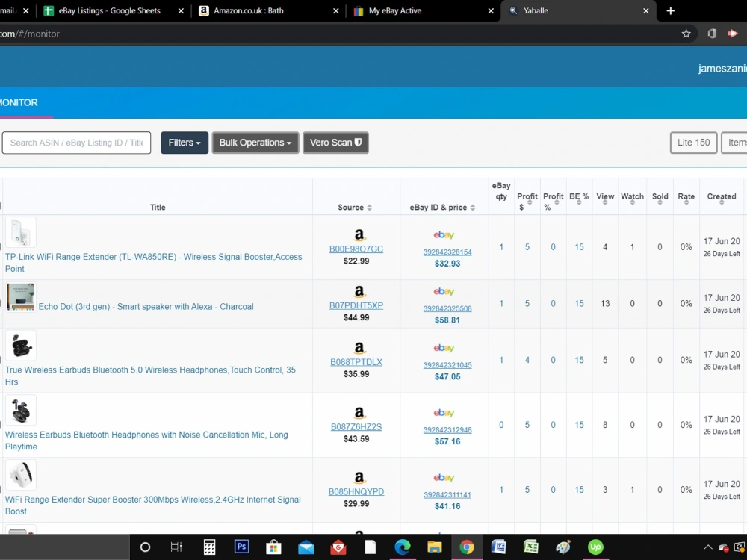Open Photoshop from the taskbar
747x560 pixels.
tap(241, 547)
